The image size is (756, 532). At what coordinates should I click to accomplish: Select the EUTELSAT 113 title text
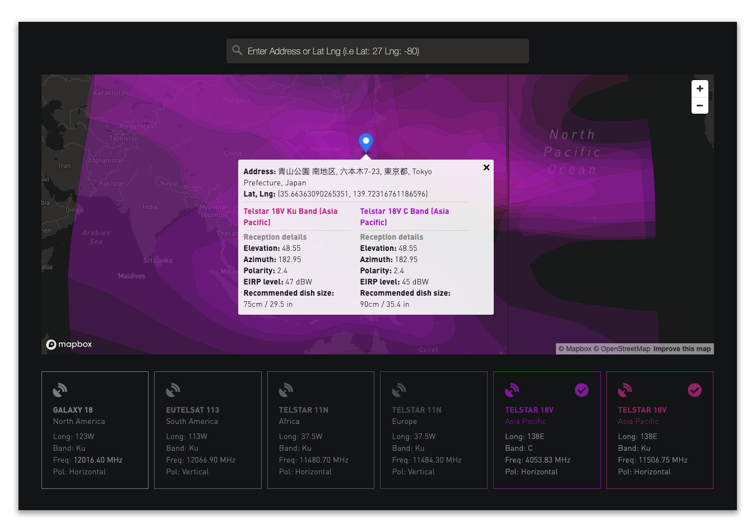coord(192,410)
